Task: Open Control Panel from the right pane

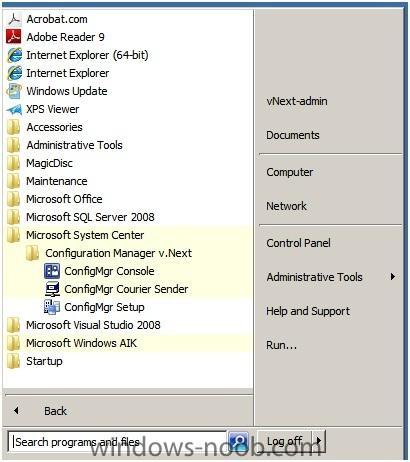Action: point(298,243)
